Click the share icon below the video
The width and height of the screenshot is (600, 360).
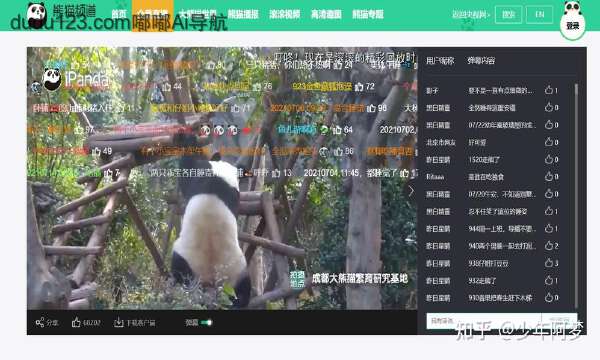point(40,323)
